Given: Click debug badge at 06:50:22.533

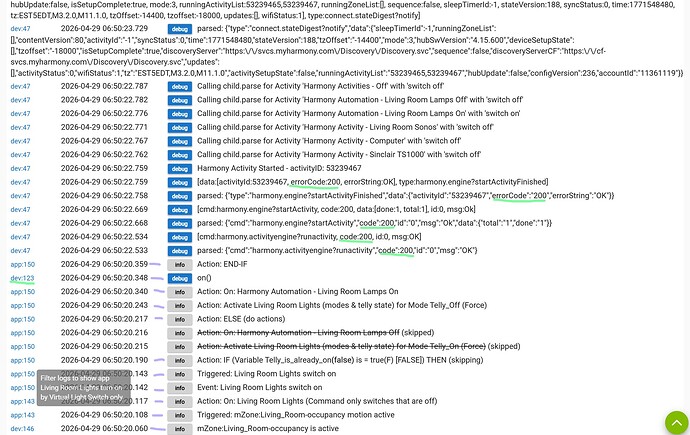Looking at the screenshot, I should pyautogui.click(x=180, y=251).
